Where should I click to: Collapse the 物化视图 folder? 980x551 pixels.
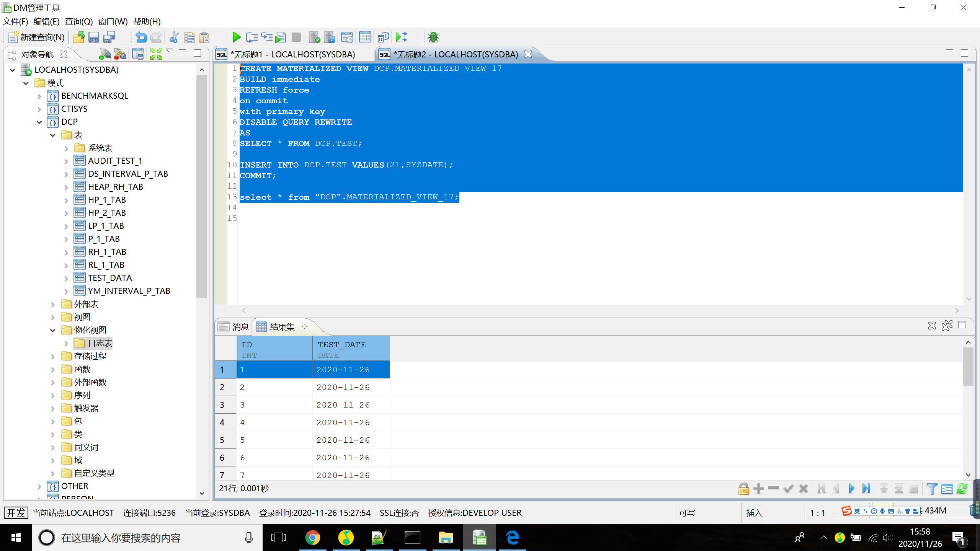(52, 330)
